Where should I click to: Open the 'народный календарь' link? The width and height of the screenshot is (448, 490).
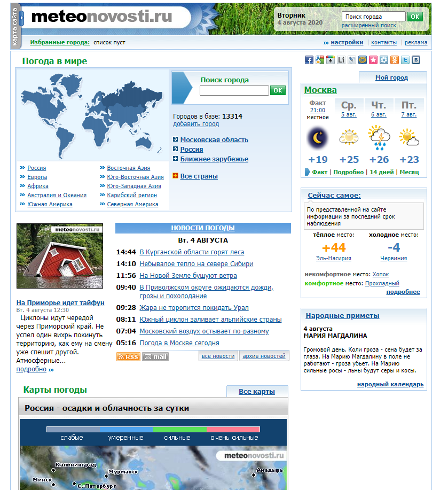pyautogui.click(x=390, y=385)
